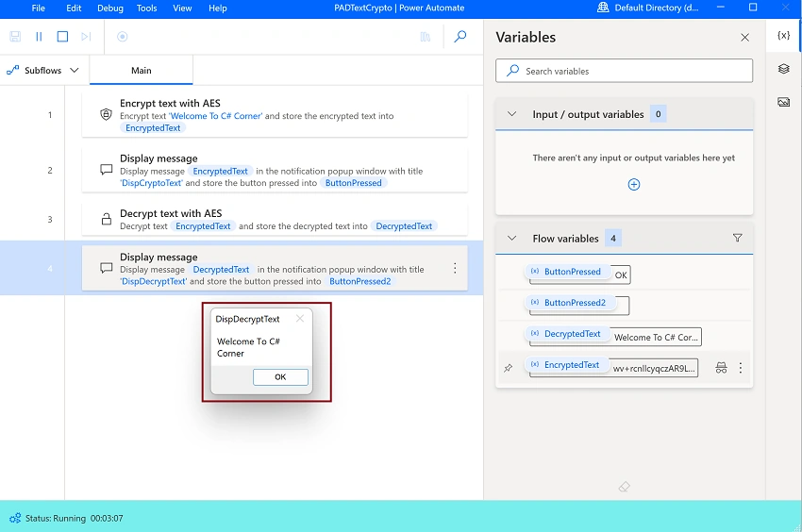Select the Decrypt text with AES action
Viewport: 802px width, 532px height.
coord(275,219)
